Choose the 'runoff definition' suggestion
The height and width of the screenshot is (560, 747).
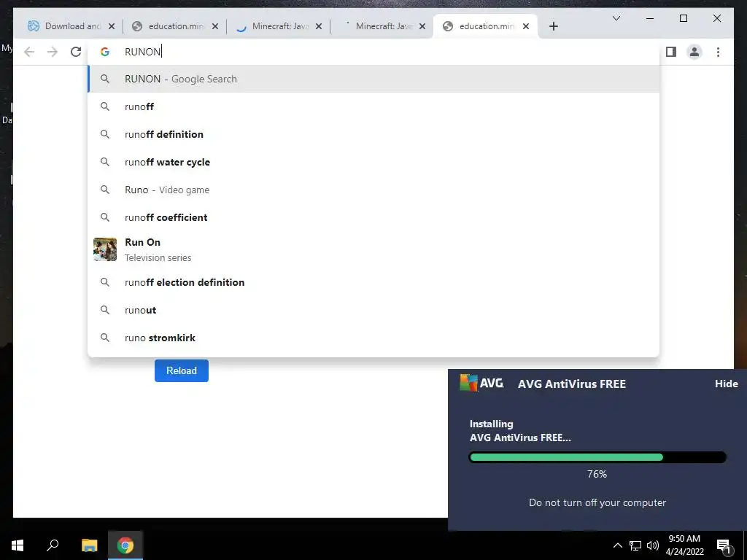[374, 134]
